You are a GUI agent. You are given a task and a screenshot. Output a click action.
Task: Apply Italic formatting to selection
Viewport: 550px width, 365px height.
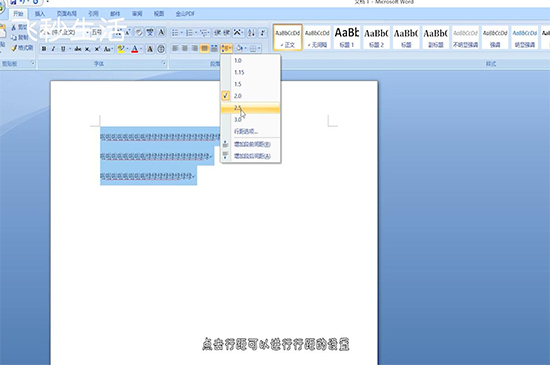click(x=53, y=49)
